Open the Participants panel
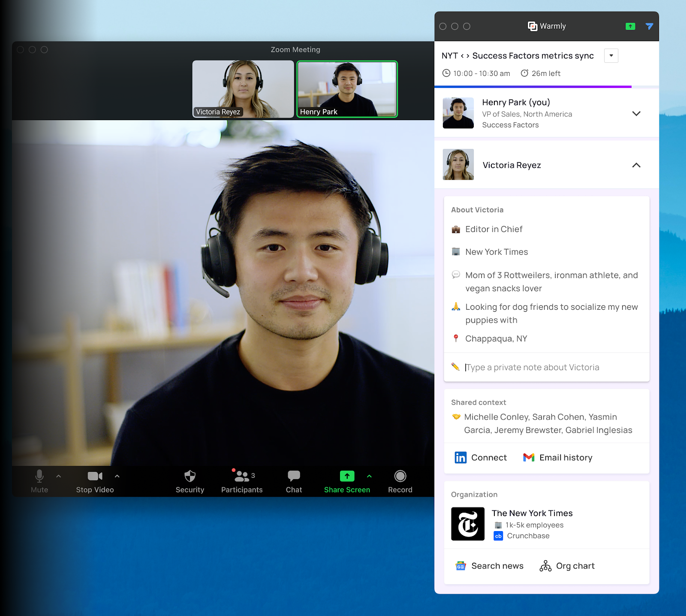The height and width of the screenshot is (616, 686). [242, 481]
